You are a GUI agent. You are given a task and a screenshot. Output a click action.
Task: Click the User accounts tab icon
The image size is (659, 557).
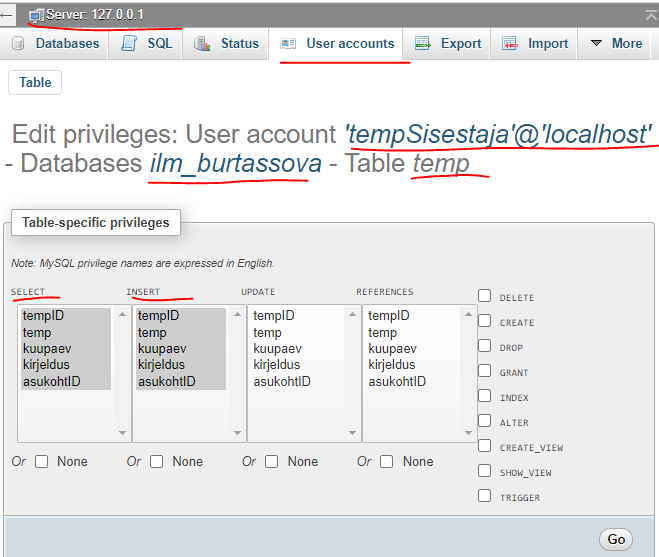(x=288, y=44)
